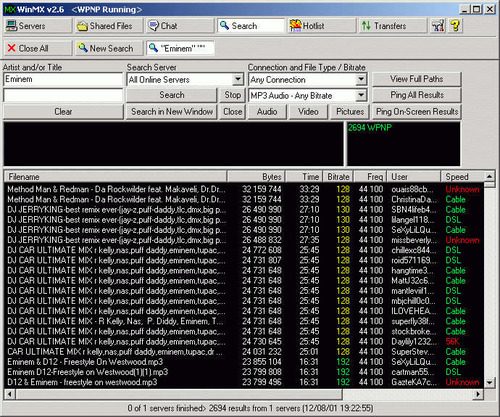Click the View Full Paths button
The height and width of the screenshot is (417, 500).
[417, 79]
